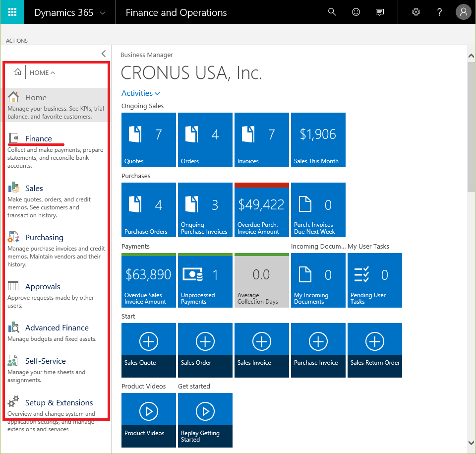Image resolution: width=476 pixels, height=454 pixels.
Task: Open Purch. Invoices Due Next Week tile
Action: [x=318, y=210]
